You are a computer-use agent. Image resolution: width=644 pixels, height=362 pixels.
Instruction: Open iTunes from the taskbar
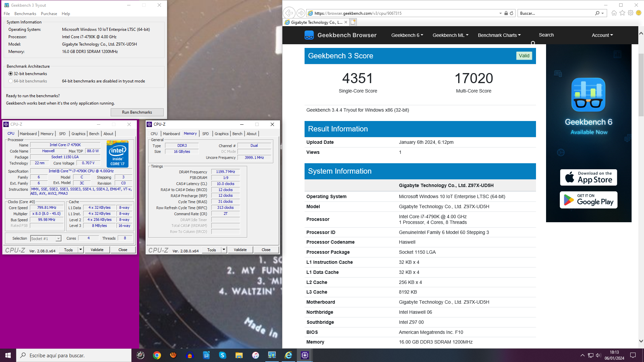(x=255, y=355)
